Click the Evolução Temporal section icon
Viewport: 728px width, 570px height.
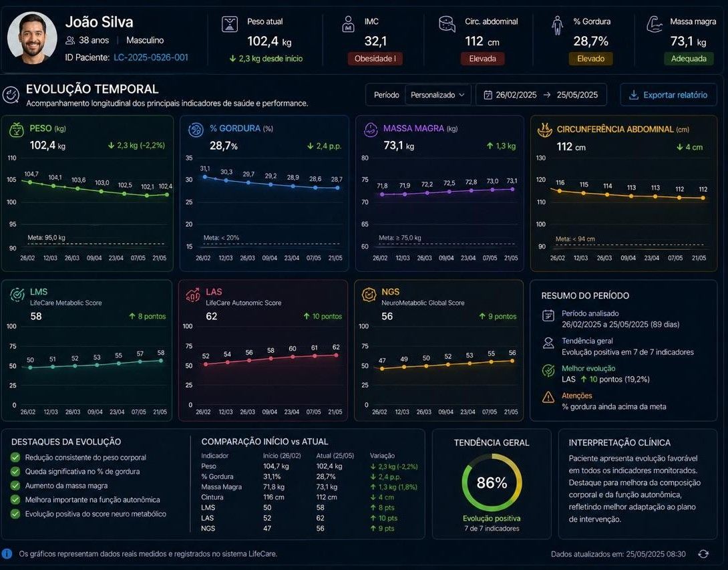click(x=11, y=94)
